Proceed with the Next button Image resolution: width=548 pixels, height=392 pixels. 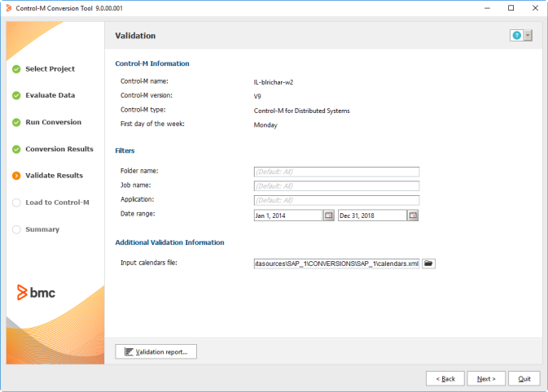click(x=486, y=379)
